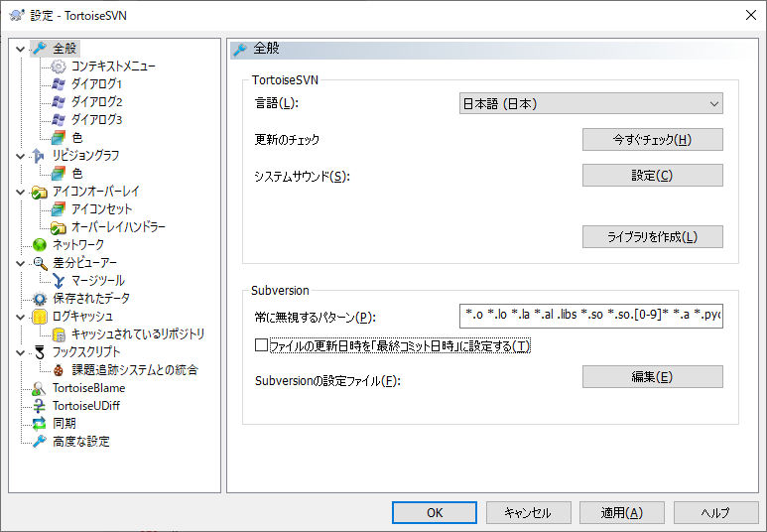Viewport: 767px width, 532px height.
Task: Click the オーバーレイハンドラー folder icon
Action: pos(59,227)
